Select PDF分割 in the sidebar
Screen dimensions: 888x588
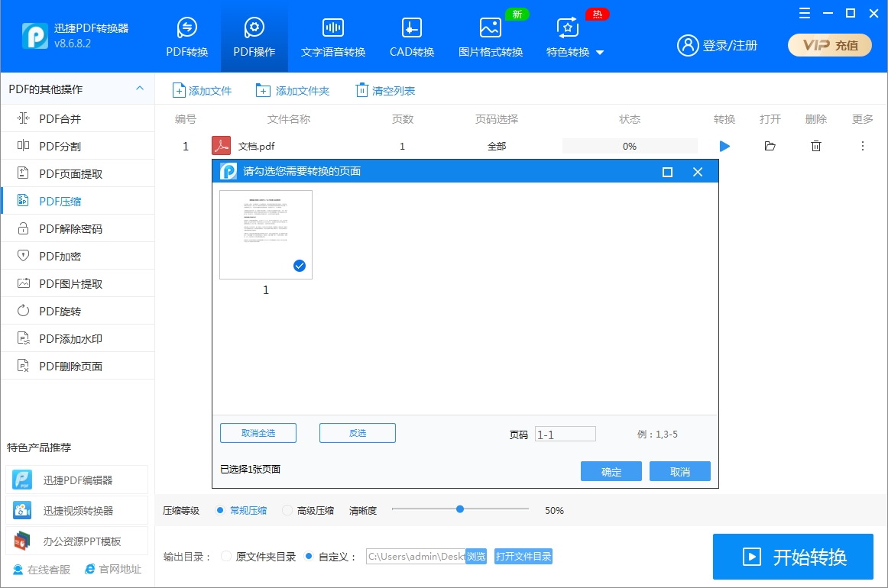pos(78,146)
